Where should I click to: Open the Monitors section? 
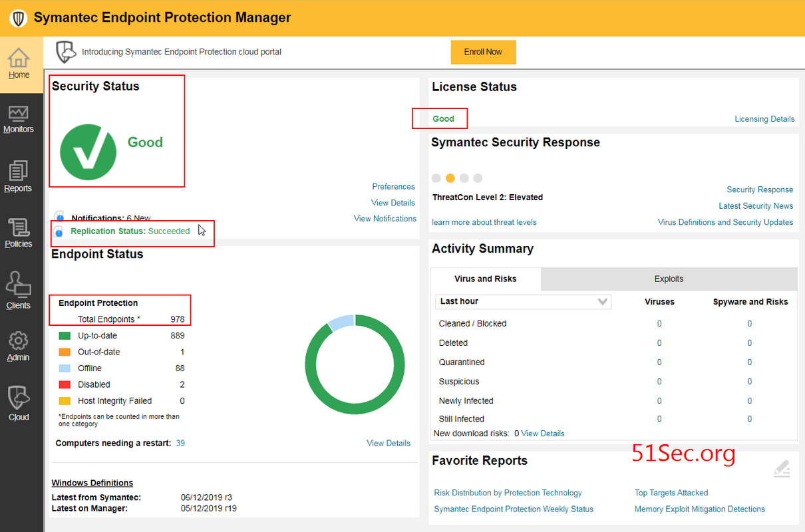19,118
